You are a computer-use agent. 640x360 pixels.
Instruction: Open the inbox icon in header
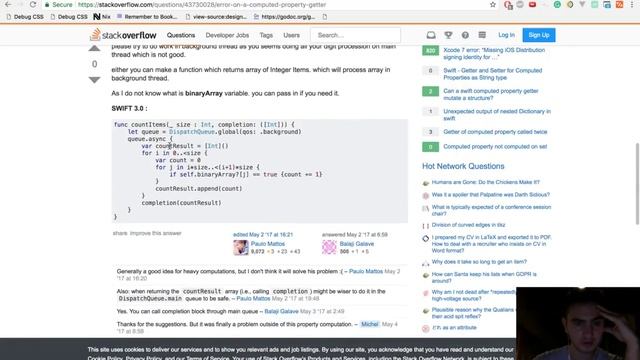[x=431, y=35]
